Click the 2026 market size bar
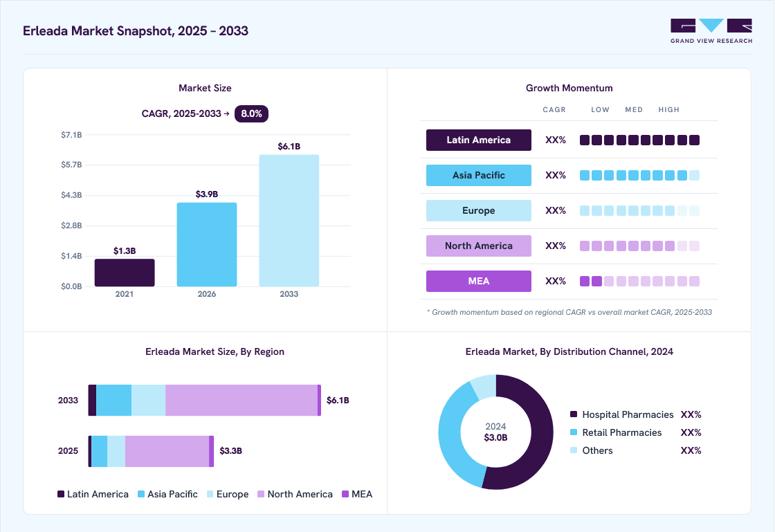Screen dimensions: 775x532 coord(207,244)
